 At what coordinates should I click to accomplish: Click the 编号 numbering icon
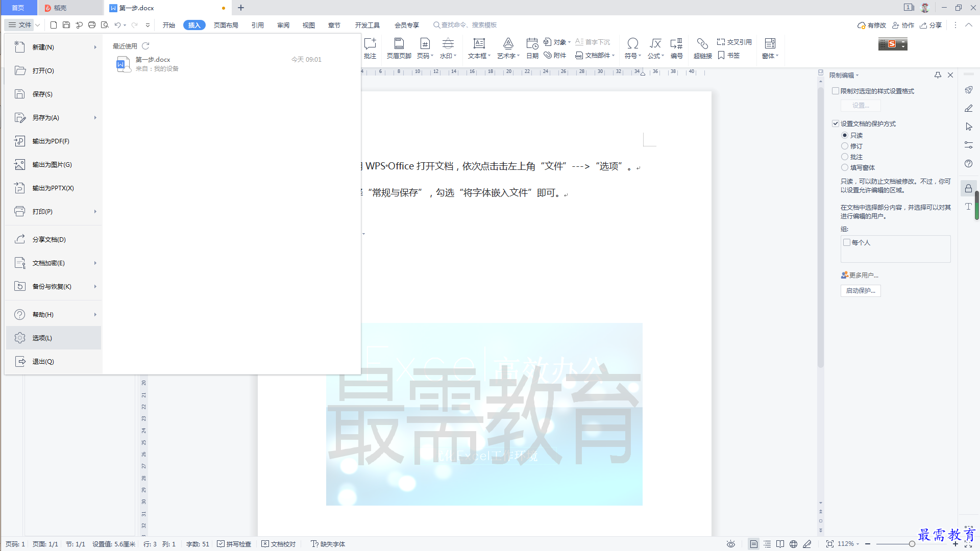coord(676,48)
